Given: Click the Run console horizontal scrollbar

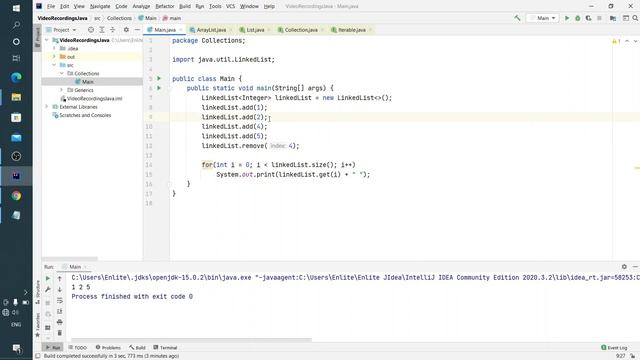Looking at the screenshot, I should [191, 340].
